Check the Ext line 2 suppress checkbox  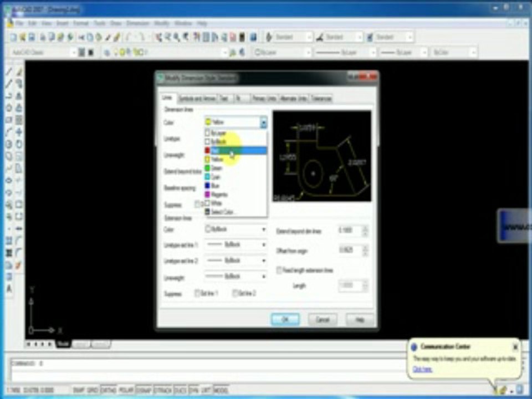[235, 294]
